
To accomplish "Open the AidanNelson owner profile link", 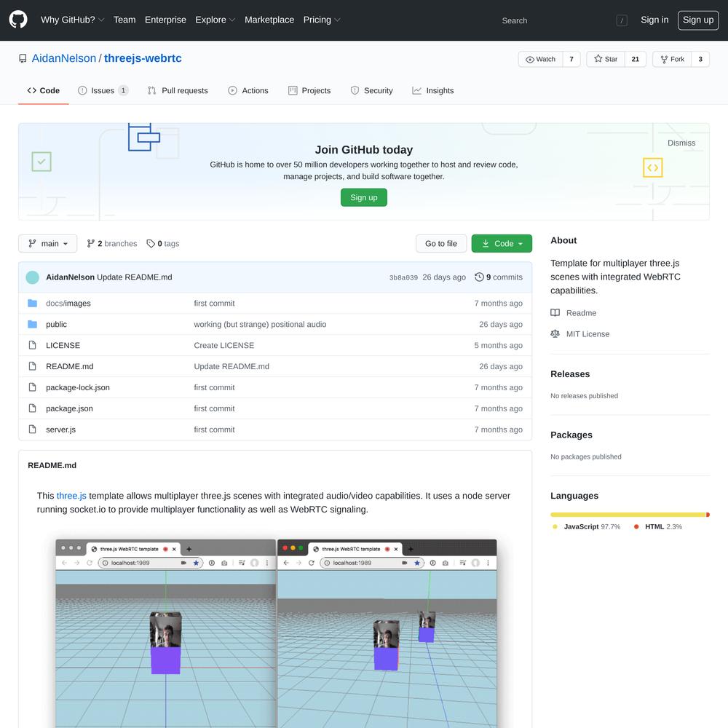I will (x=64, y=58).
